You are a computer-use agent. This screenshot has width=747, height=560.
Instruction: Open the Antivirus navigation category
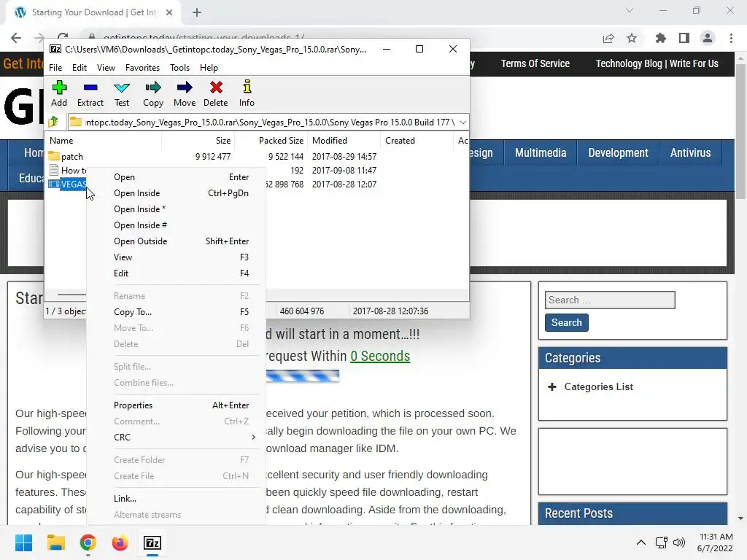(x=690, y=153)
